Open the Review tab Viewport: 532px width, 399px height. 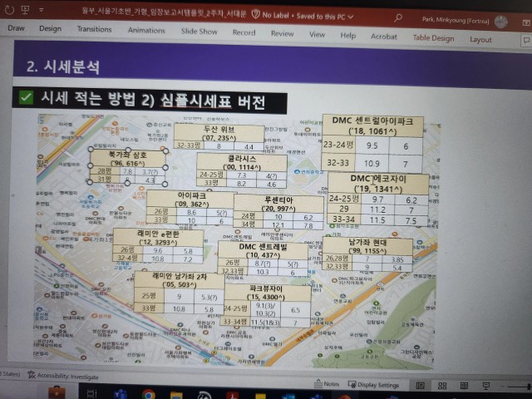[x=282, y=33]
